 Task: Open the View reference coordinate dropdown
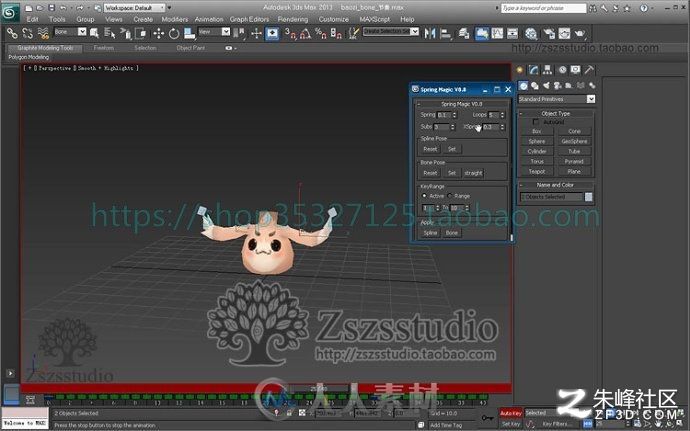(214, 32)
